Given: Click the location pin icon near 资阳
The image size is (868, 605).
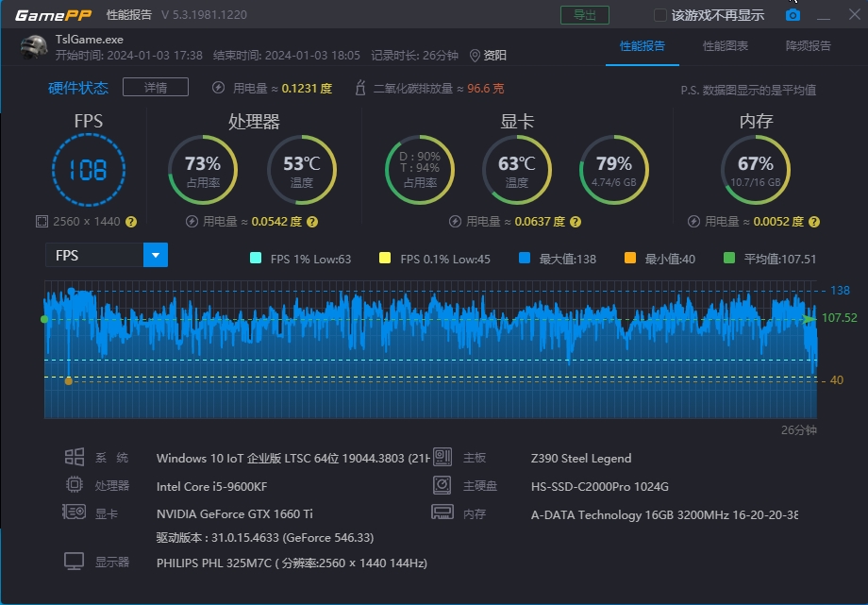Looking at the screenshot, I should tap(475, 56).
